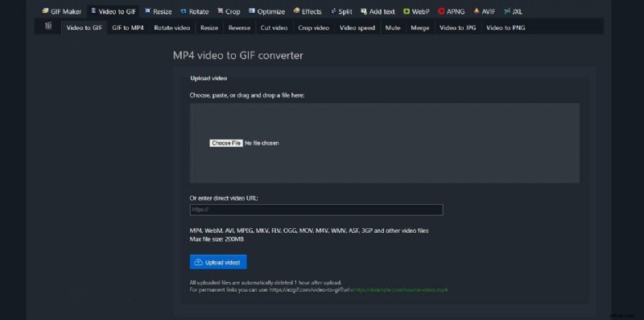Click the APNG red icon

point(441,11)
